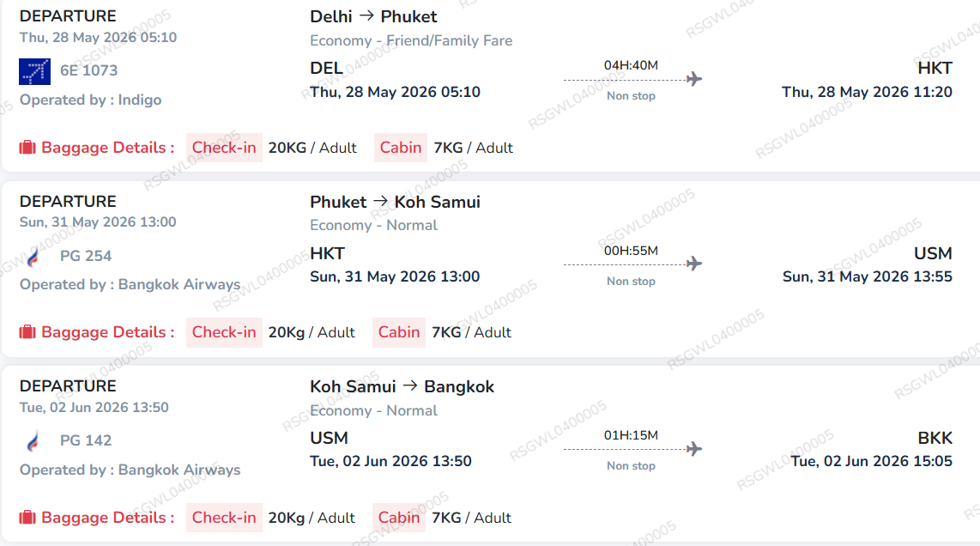Select the Cabin tag for flight 6E 1073
The width and height of the screenshot is (980, 546).
(401, 148)
